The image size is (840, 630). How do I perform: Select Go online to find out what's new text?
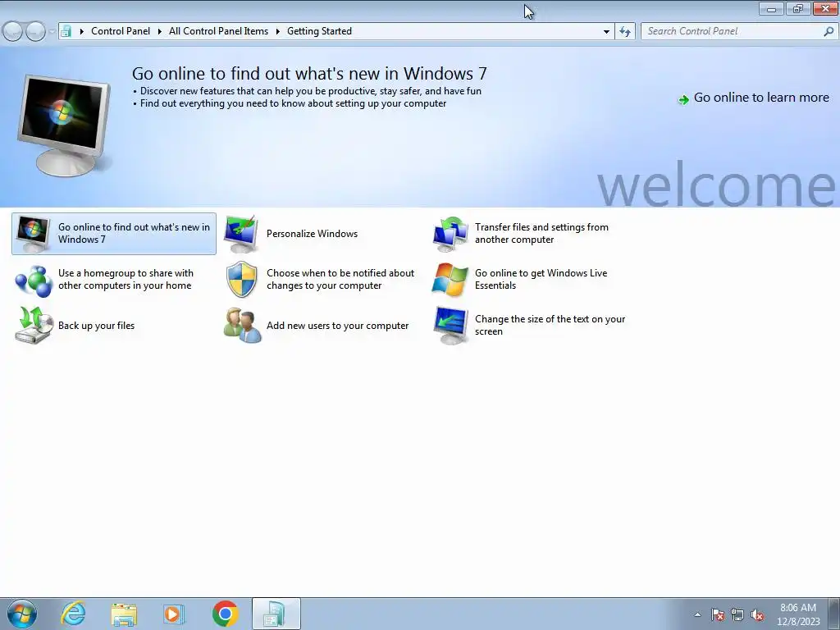(x=134, y=233)
